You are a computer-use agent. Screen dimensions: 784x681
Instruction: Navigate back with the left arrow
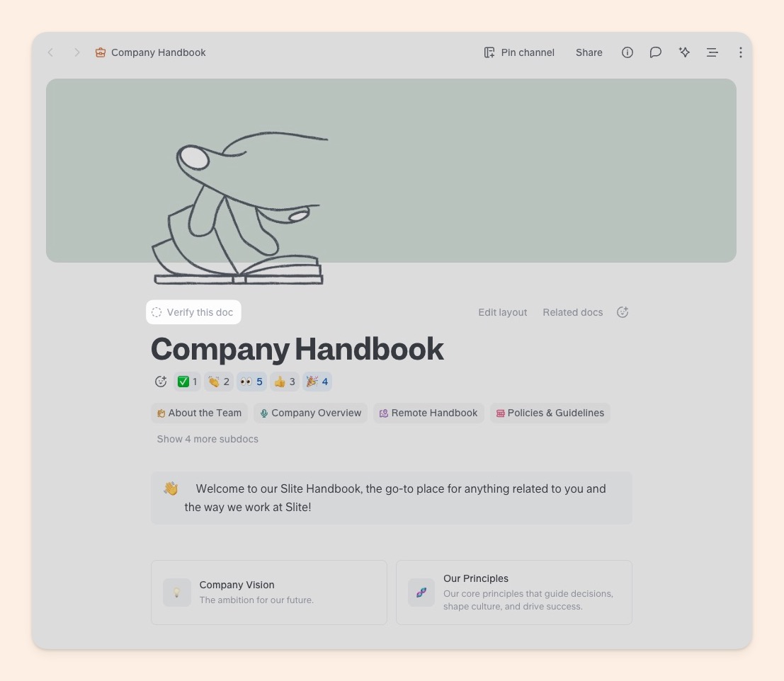(50, 52)
